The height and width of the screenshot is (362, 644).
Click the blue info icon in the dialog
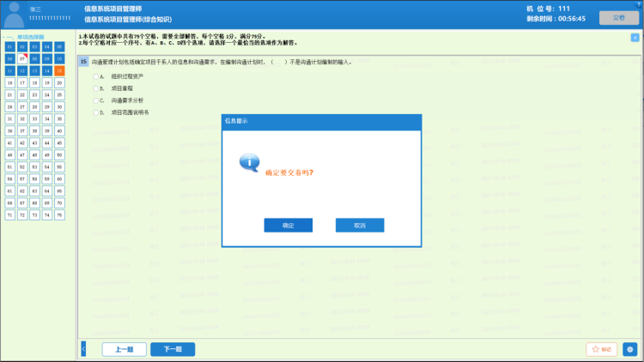(248, 163)
